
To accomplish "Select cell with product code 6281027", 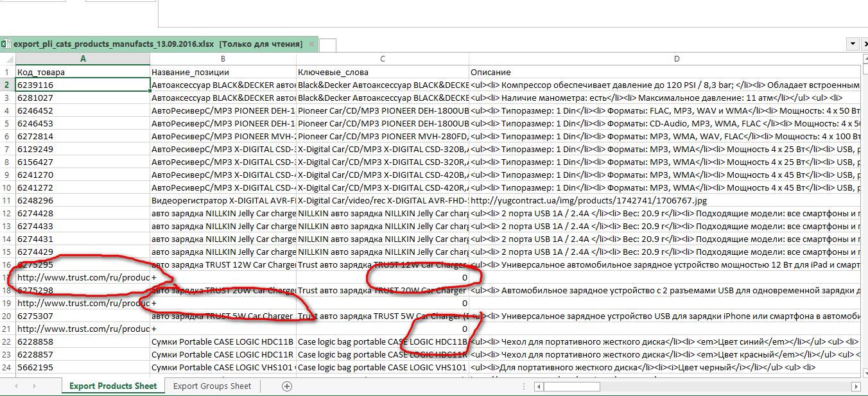I will pos(83,98).
